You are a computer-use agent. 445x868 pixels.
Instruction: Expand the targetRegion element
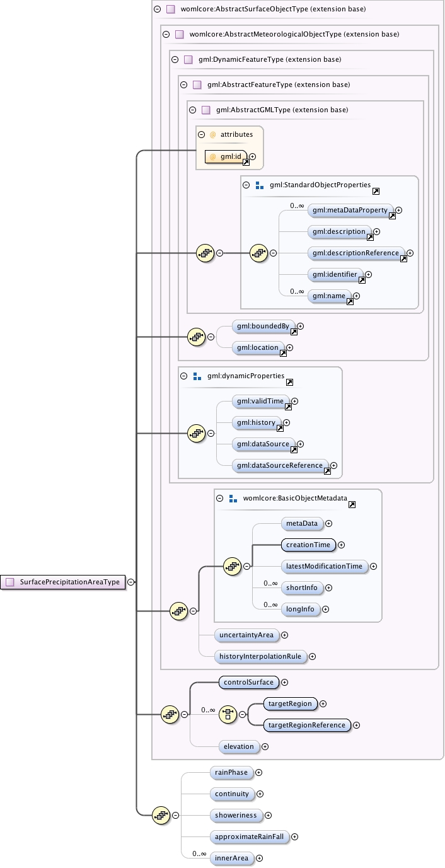click(x=323, y=703)
